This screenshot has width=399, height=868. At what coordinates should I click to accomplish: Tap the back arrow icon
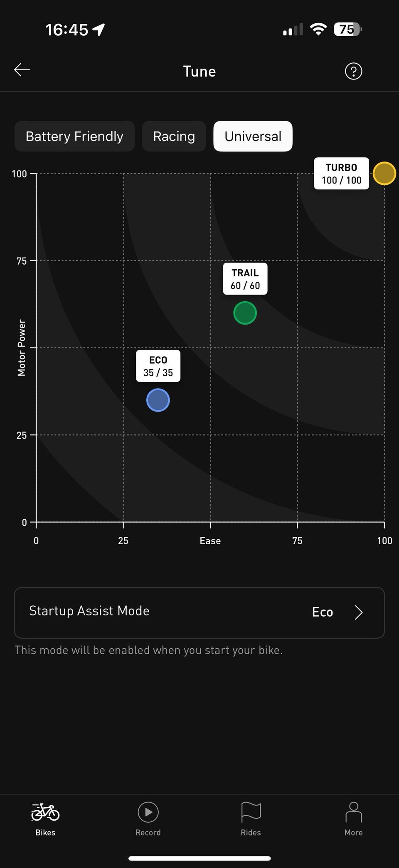click(x=22, y=70)
